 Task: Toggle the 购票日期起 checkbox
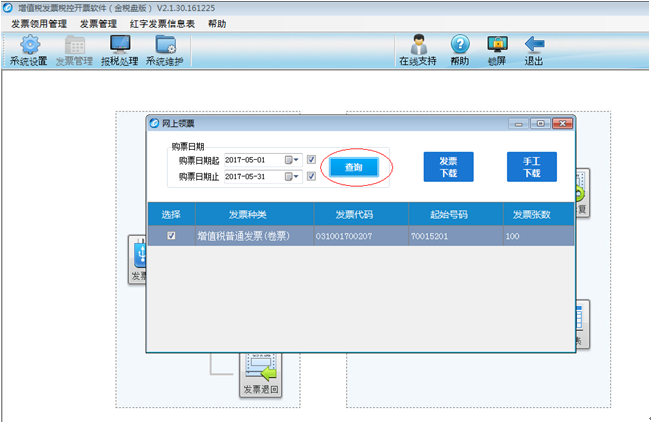click(312, 160)
